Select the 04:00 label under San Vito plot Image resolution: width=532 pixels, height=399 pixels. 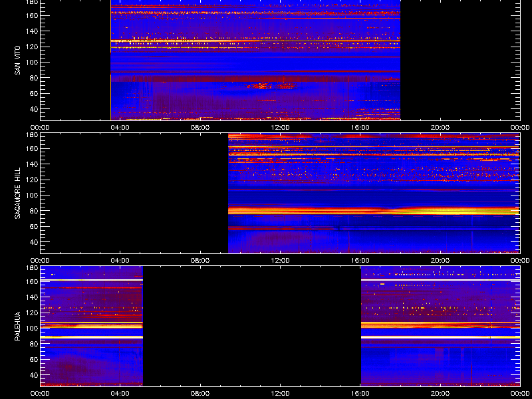coord(120,128)
